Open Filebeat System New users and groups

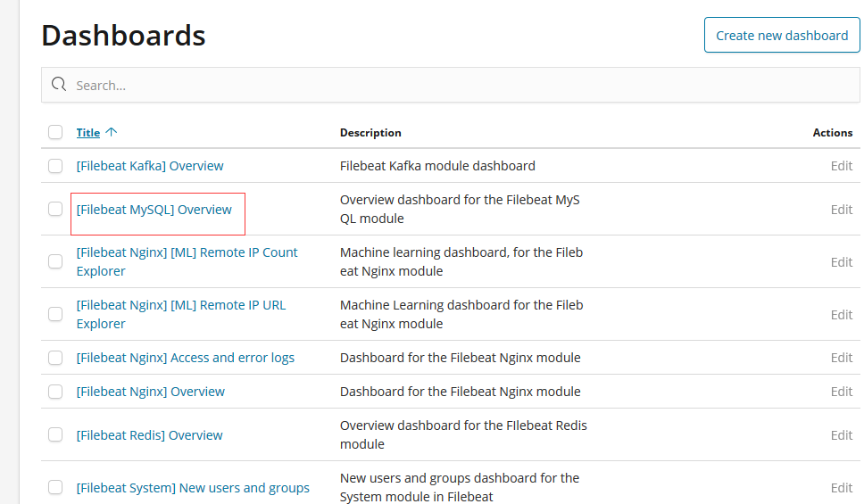point(193,488)
